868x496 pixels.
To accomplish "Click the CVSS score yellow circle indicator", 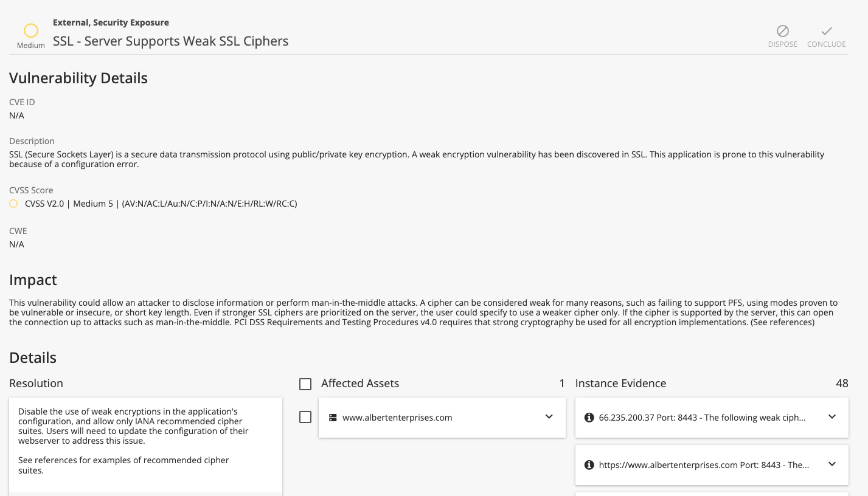I will coord(13,204).
